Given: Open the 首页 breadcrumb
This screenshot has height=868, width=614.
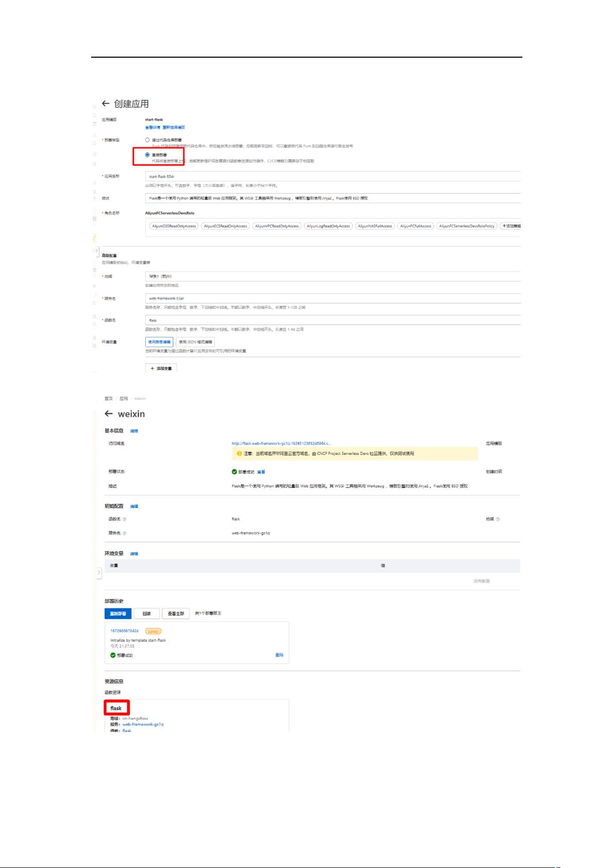Looking at the screenshot, I should [x=109, y=398].
